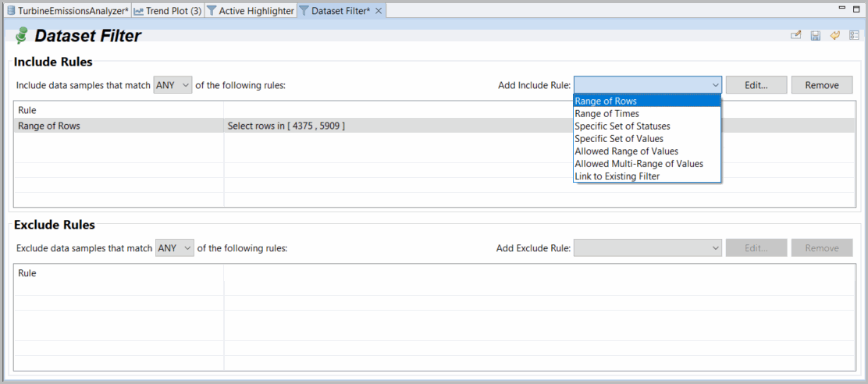This screenshot has height=384, width=868.
Task: Select Specific Set of Statuses option
Action: point(622,126)
